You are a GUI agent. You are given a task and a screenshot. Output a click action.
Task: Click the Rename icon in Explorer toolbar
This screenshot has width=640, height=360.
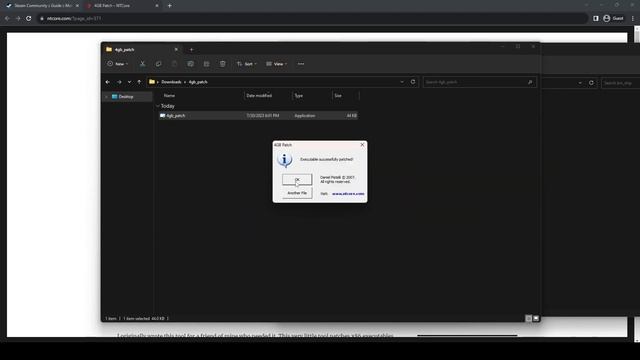pyautogui.click(x=191, y=64)
